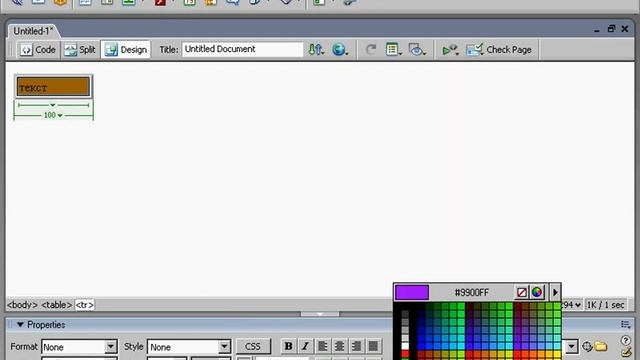This screenshot has width=640, height=360.
Task: Toggle Italic formatting
Action: (x=305, y=346)
